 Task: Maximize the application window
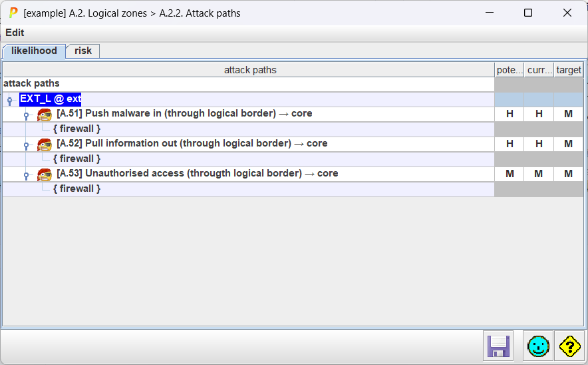[x=528, y=13]
